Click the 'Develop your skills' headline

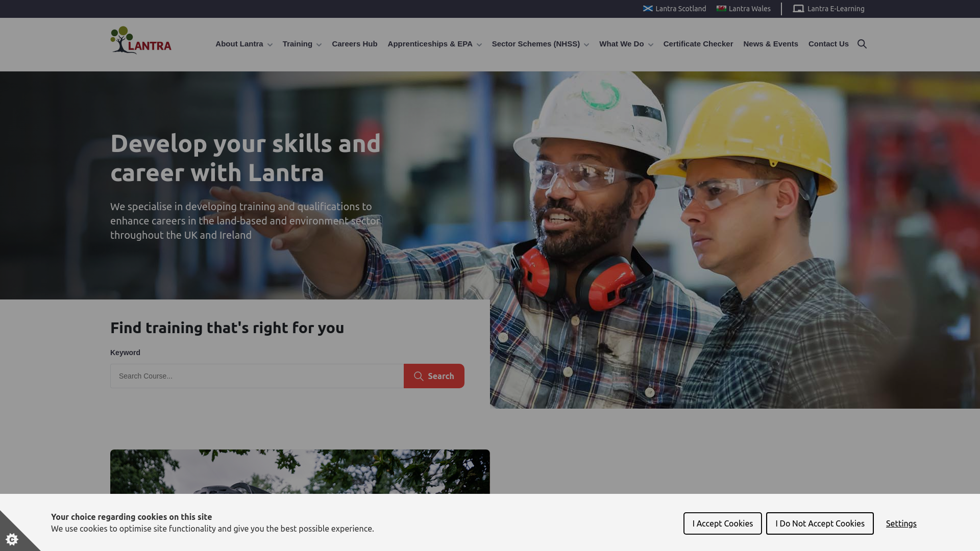(246, 158)
